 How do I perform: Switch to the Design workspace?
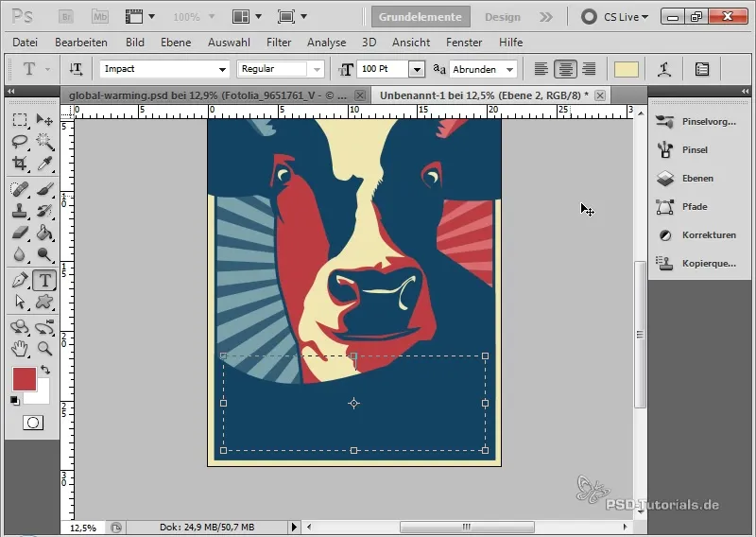click(503, 17)
